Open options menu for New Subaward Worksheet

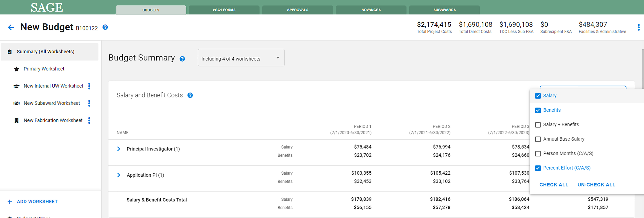click(89, 103)
